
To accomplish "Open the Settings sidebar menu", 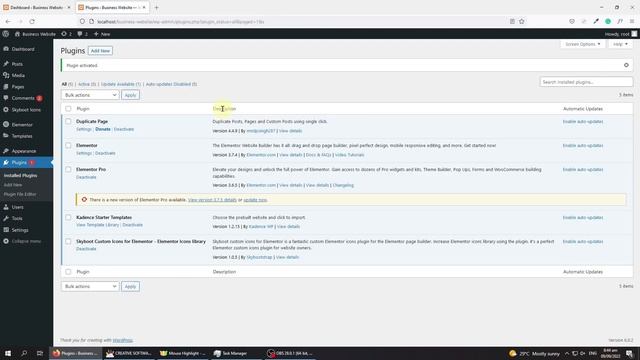I will tap(20, 230).
